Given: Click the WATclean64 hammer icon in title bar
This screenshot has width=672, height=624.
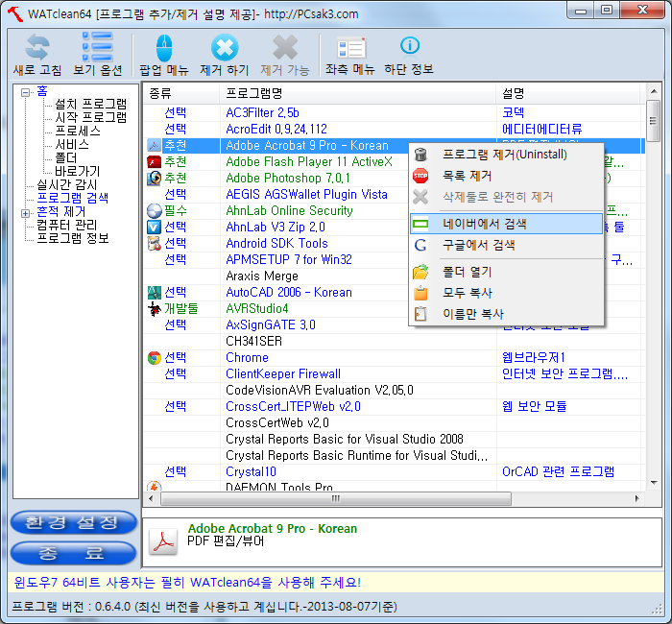Looking at the screenshot, I should (15, 13).
